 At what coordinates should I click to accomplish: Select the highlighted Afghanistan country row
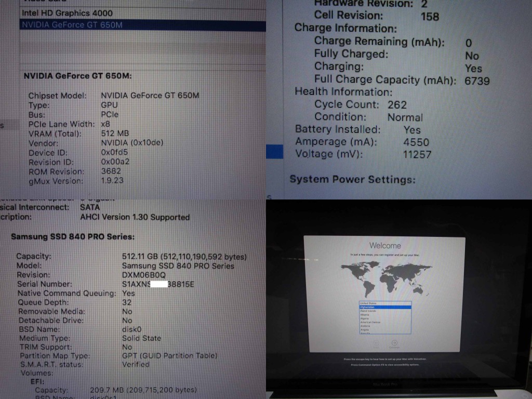coord(385,307)
